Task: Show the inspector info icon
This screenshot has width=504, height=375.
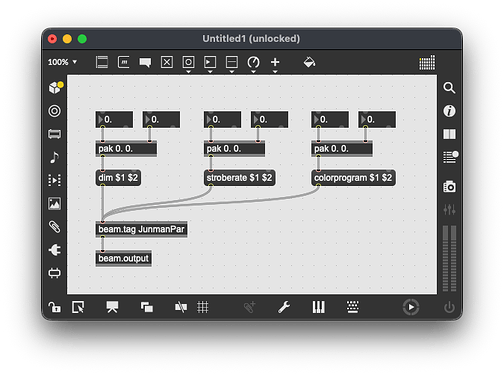Action: click(x=449, y=111)
